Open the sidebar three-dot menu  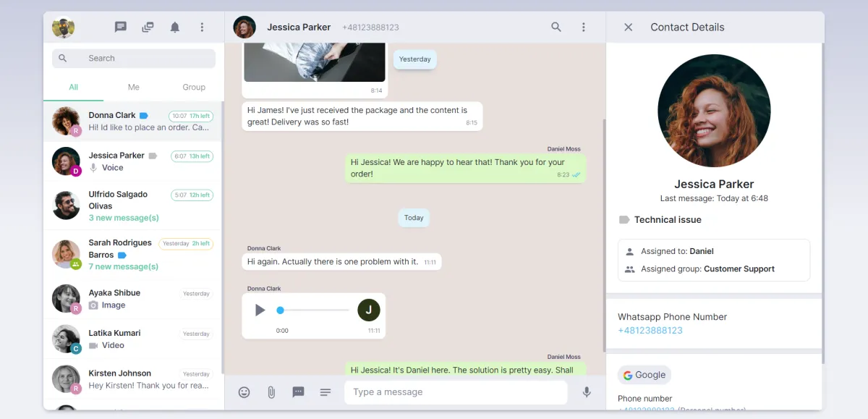click(x=202, y=27)
